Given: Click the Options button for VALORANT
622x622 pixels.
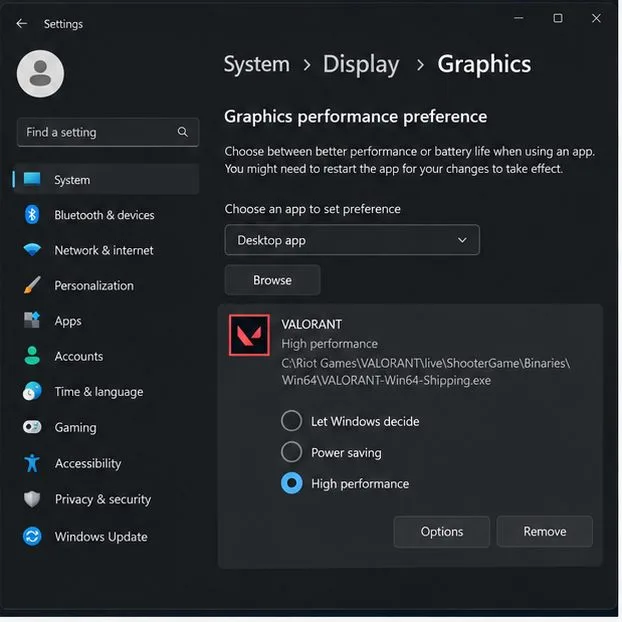Looking at the screenshot, I should 442,532.
